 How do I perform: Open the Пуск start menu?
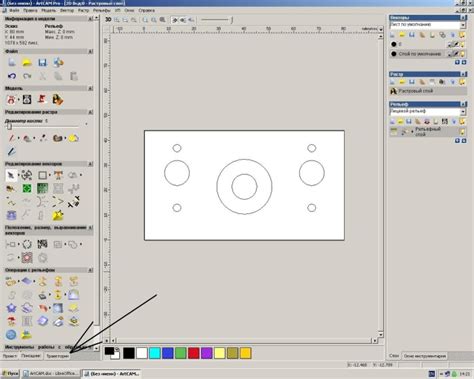point(10,374)
